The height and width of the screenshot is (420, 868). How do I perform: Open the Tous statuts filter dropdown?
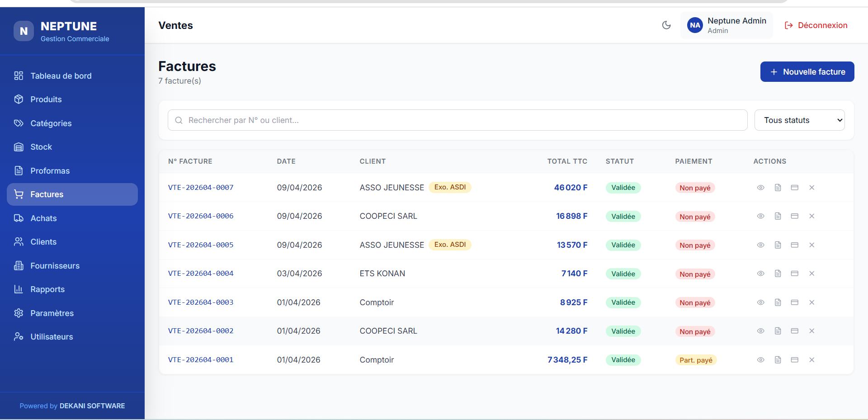pyautogui.click(x=799, y=120)
